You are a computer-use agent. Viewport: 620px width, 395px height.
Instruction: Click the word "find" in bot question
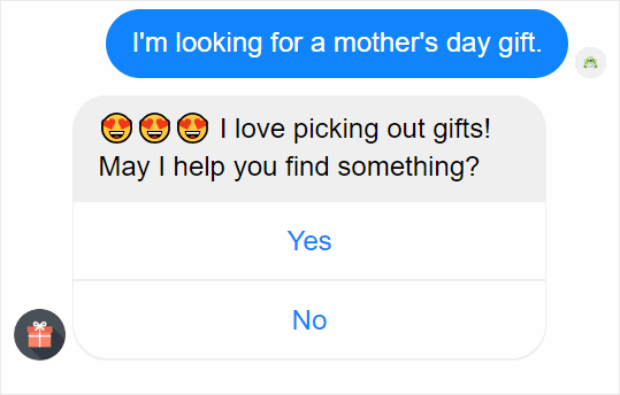(307, 166)
